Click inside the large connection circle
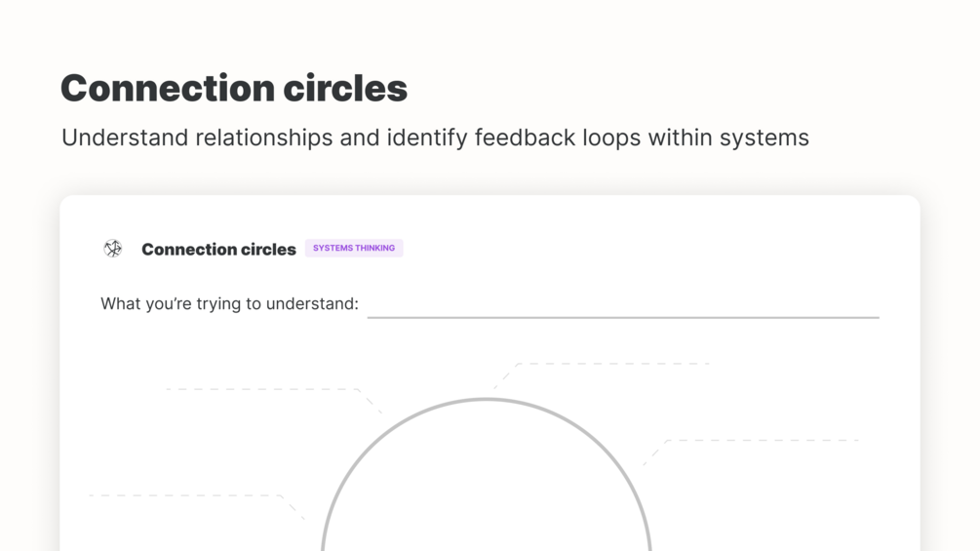This screenshot has height=551, width=980. coord(486,488)
